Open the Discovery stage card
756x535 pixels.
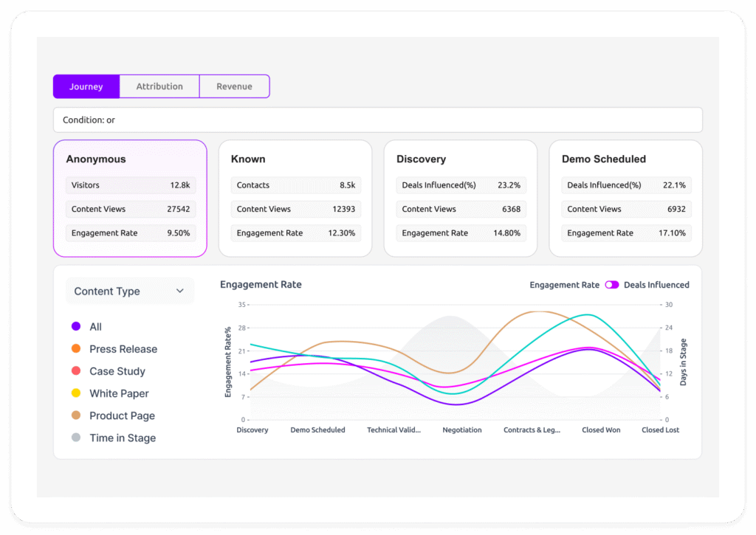click(x=461, y=159)
